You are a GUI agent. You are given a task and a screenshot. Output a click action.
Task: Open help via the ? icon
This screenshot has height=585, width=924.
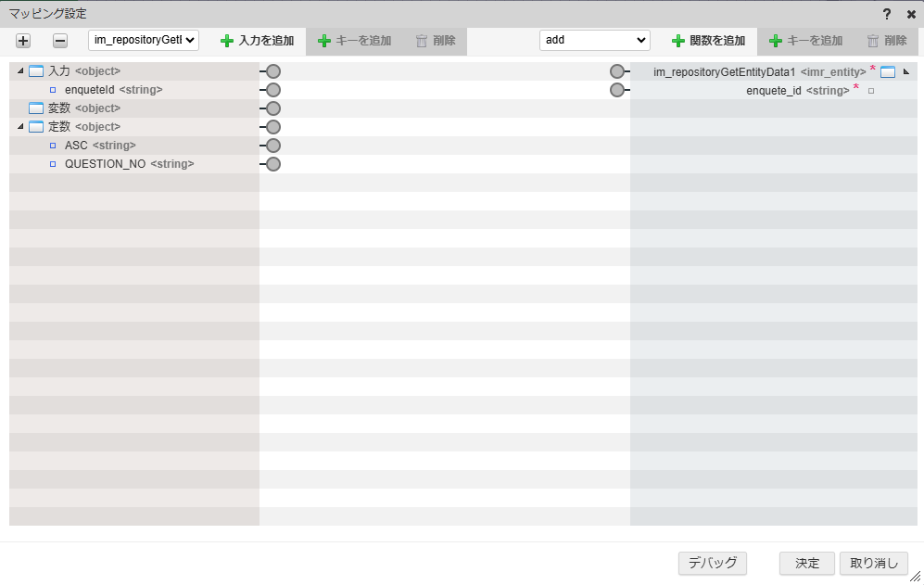click(888, 13)
